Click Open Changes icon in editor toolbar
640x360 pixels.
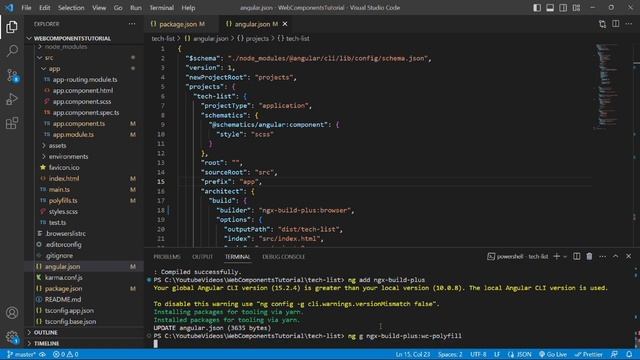pos(602,24)
